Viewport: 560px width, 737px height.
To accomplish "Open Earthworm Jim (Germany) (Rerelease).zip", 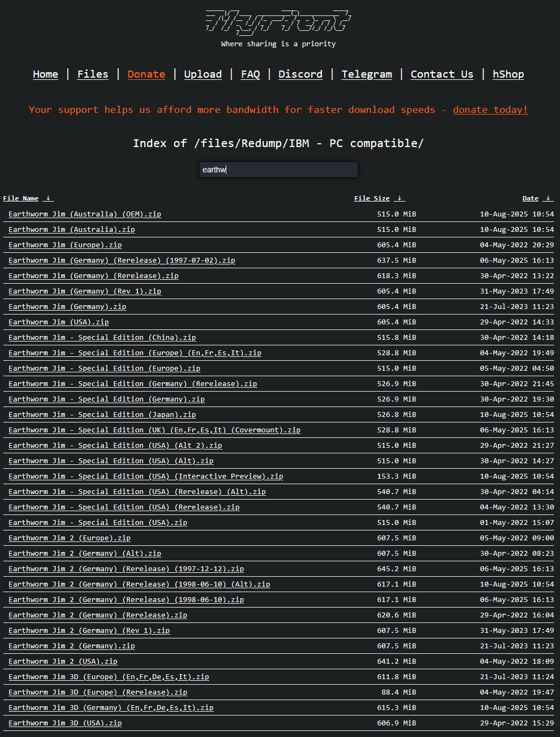I will 94,276.
